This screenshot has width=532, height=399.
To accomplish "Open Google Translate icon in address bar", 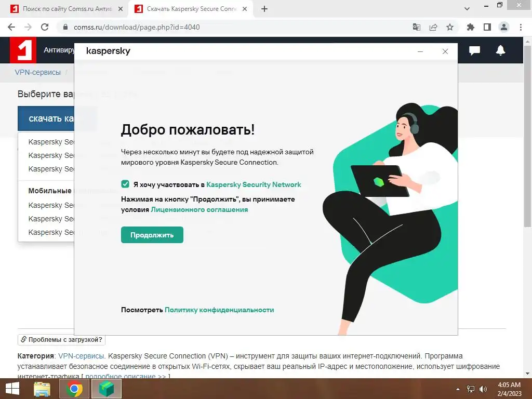I will click(416, 27).
